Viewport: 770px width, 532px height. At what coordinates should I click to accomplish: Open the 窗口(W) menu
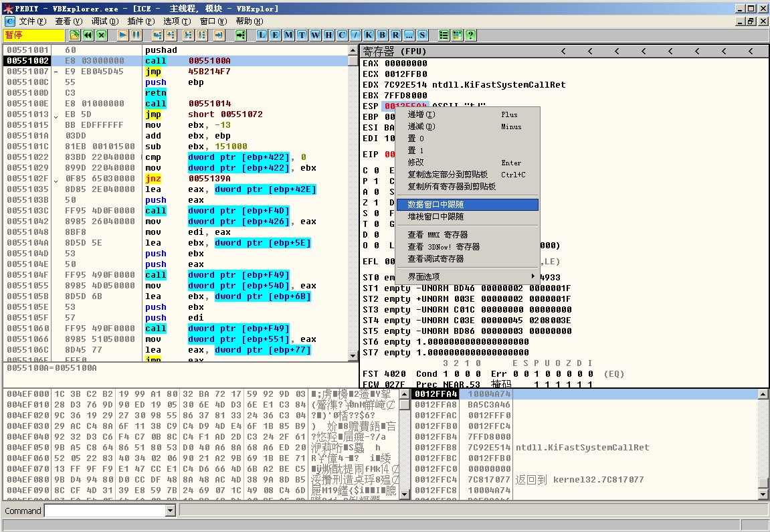213,21
